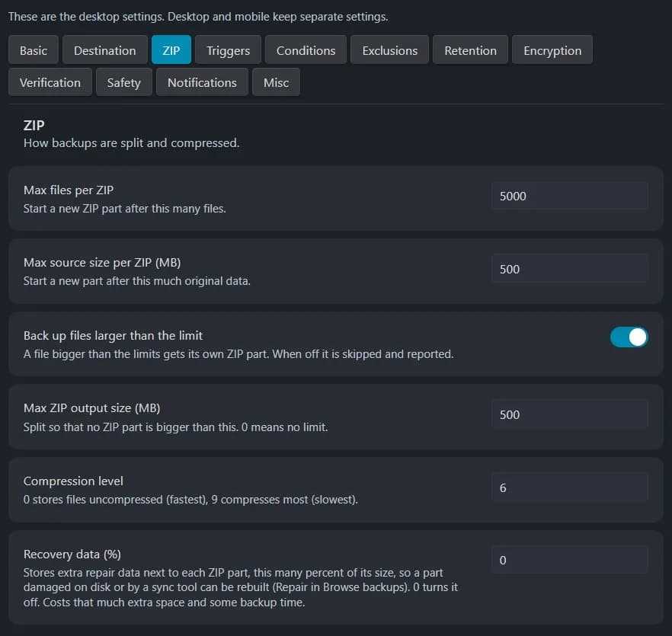Edit the Recovery data percent field
The image size is (672, 636).
[570, 560]
